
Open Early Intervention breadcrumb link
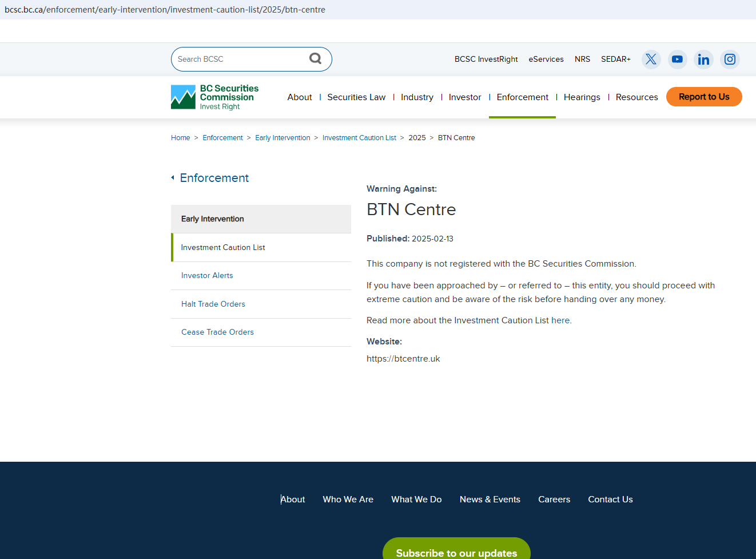[x=282, y=138]
